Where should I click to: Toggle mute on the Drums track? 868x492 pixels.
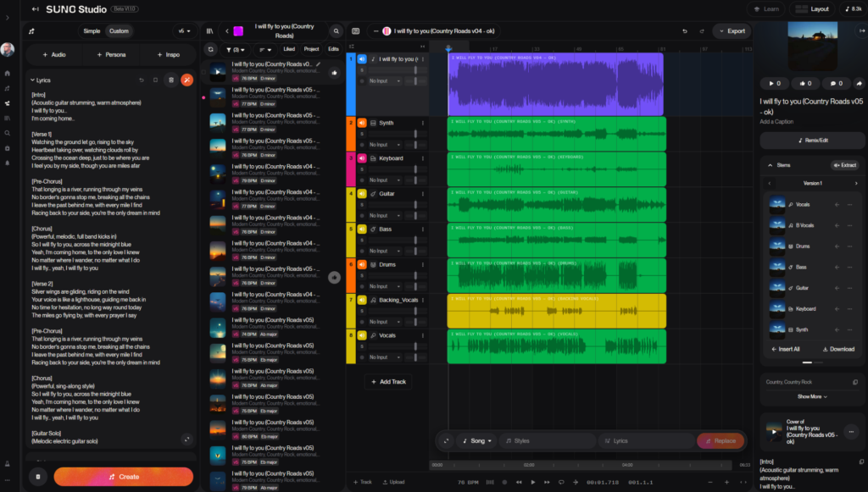[x=362, y=264]
